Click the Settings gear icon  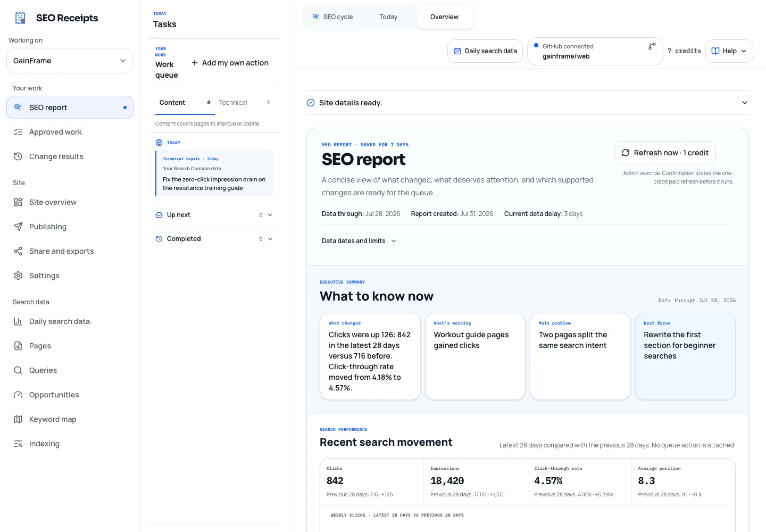[18, 276]
